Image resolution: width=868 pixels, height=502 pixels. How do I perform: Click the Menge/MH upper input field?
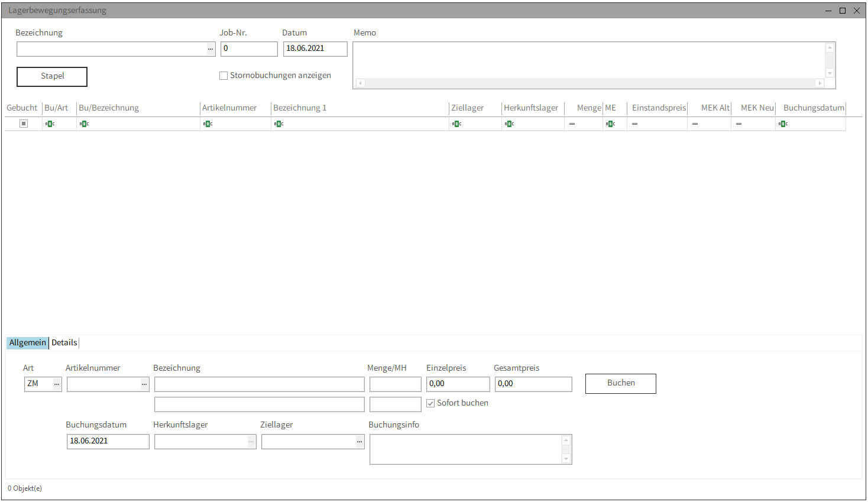click(x=396, y=384)
